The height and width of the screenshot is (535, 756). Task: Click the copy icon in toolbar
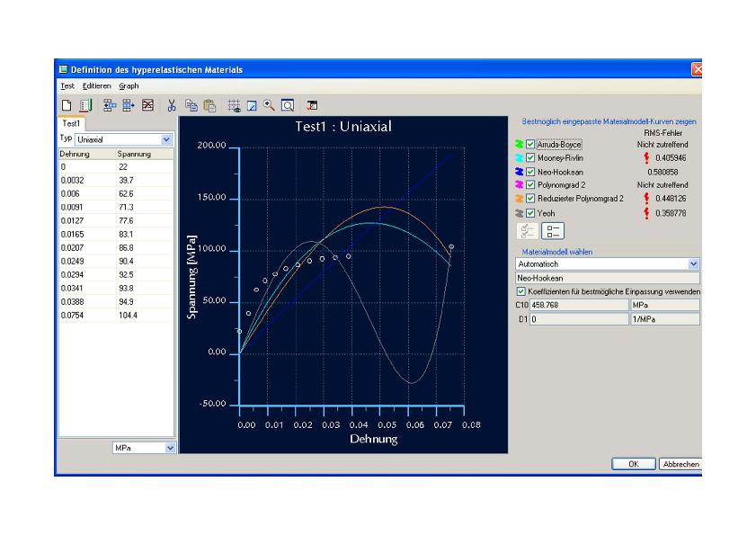click(x=191, y=105)
